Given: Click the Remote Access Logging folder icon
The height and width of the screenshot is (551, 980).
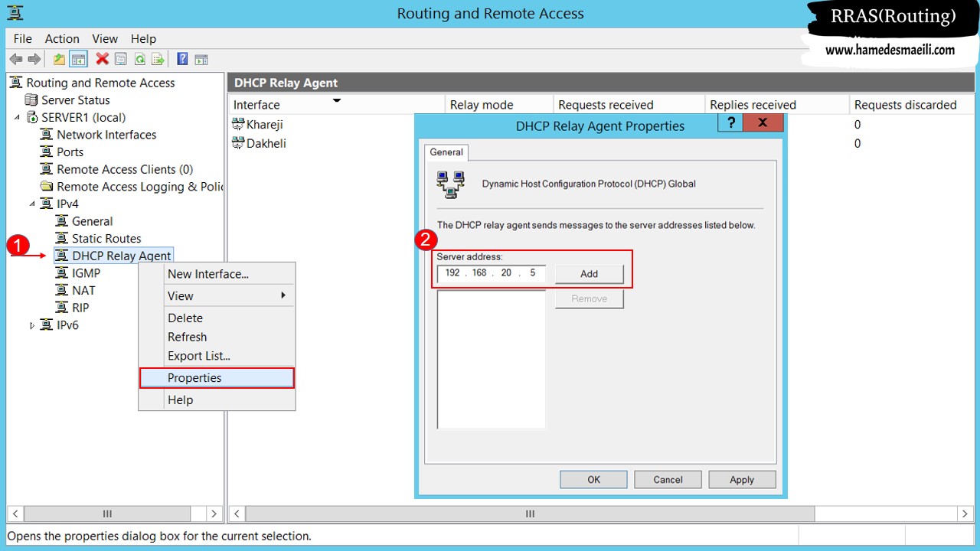Looking at the screenshot, I should [x=47, y=187].
